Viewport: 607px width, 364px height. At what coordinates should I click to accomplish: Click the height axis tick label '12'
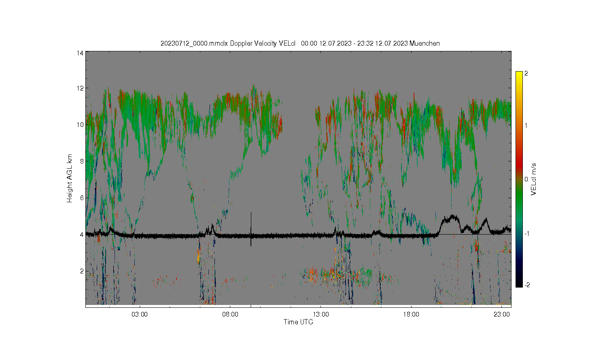(80, 88)
